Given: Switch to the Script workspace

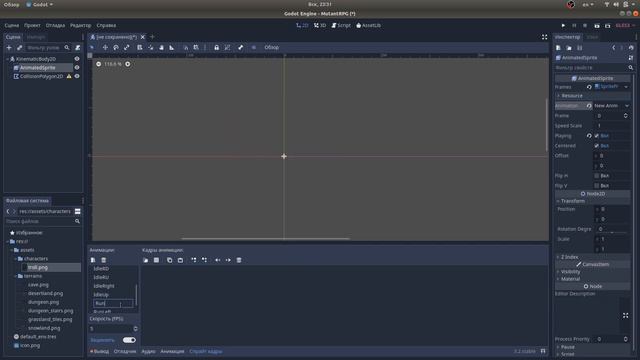Looking at the screenshot, I should click(x=341, y=25).
